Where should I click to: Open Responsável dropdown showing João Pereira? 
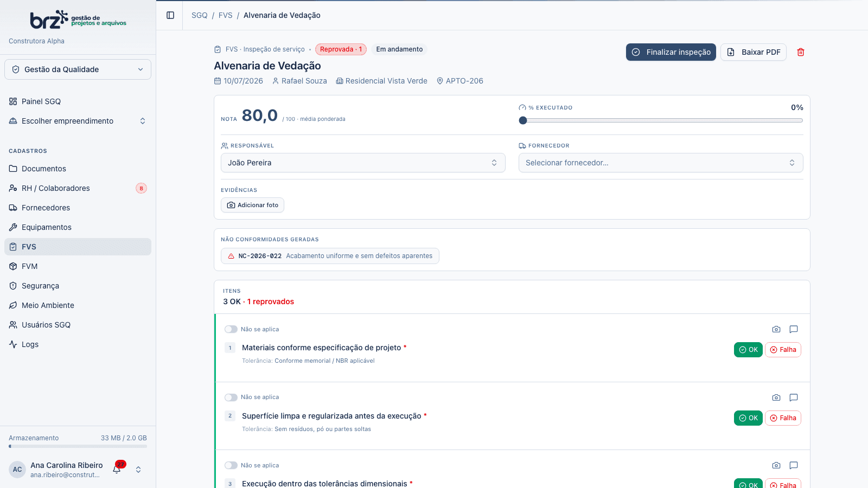363,163
